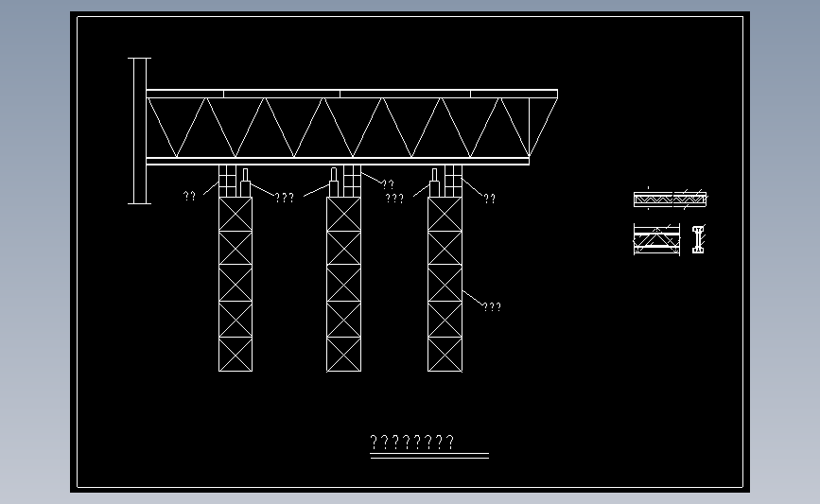Click the "??" label right of the right tower top

(489, 199)
